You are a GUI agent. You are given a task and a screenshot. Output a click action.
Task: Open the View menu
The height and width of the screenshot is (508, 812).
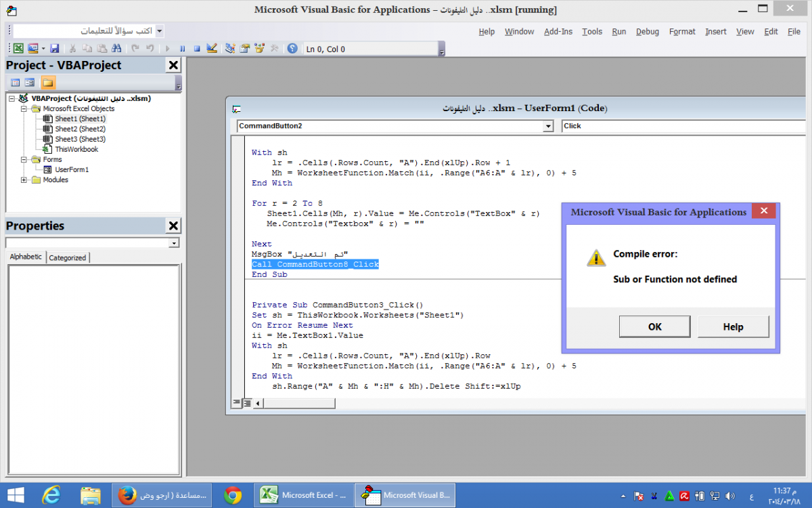click(745, 31)
